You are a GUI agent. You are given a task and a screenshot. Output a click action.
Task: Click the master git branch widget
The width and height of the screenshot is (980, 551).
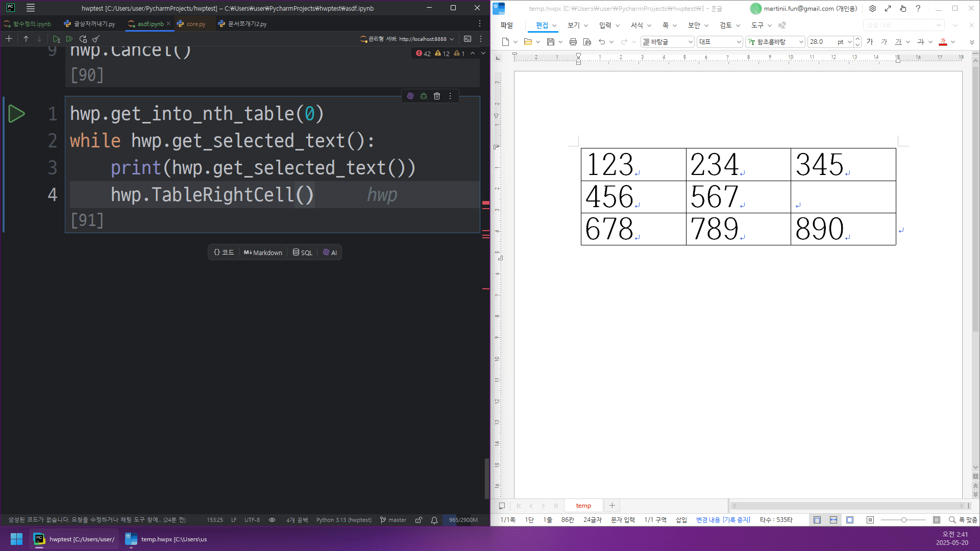393,520
